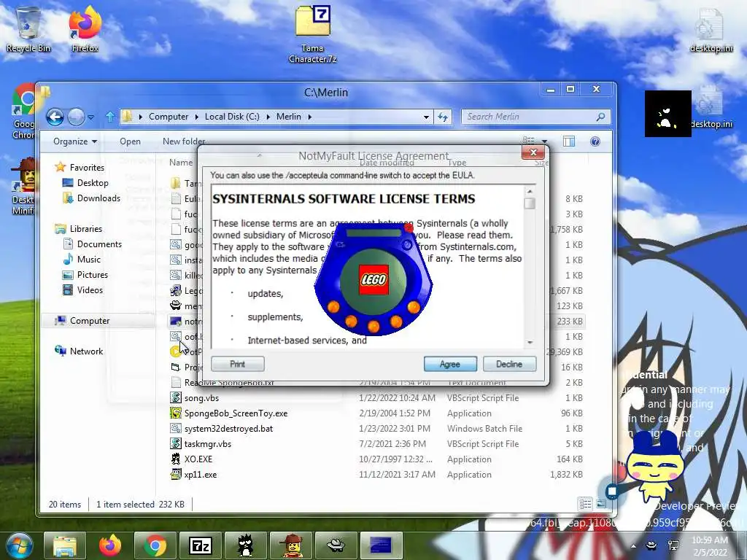Open Google Chrome on the taskbar
The width and height of the screenshot is (747, 560).
click(x=155, y=545)
